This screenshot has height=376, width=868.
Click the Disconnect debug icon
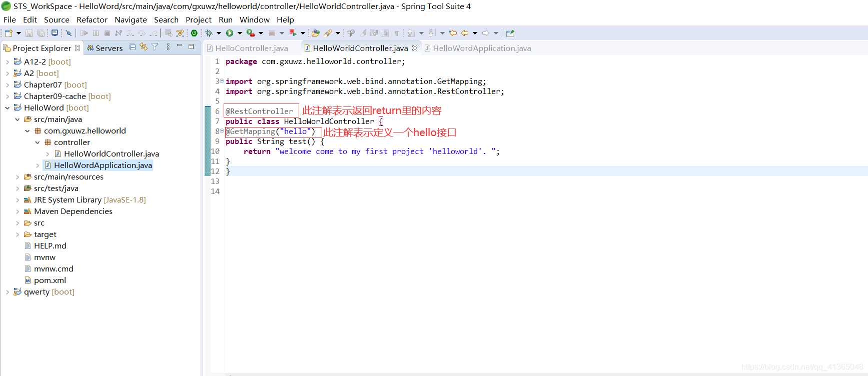point(119,33)
